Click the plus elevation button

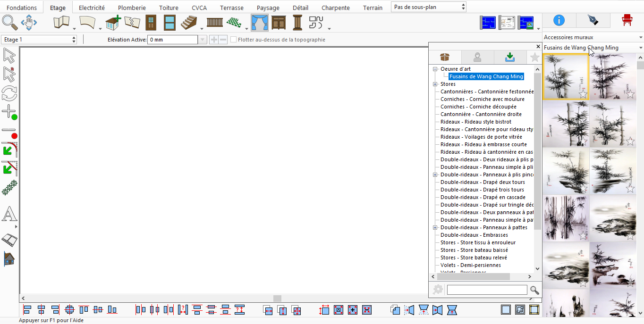tap(214, 40)
